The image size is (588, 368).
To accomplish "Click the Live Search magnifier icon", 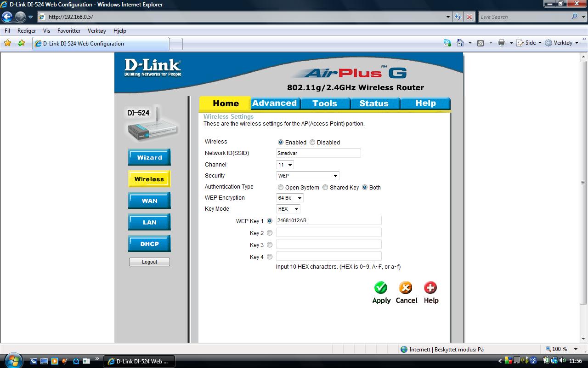I will click(x=575, y=17).
